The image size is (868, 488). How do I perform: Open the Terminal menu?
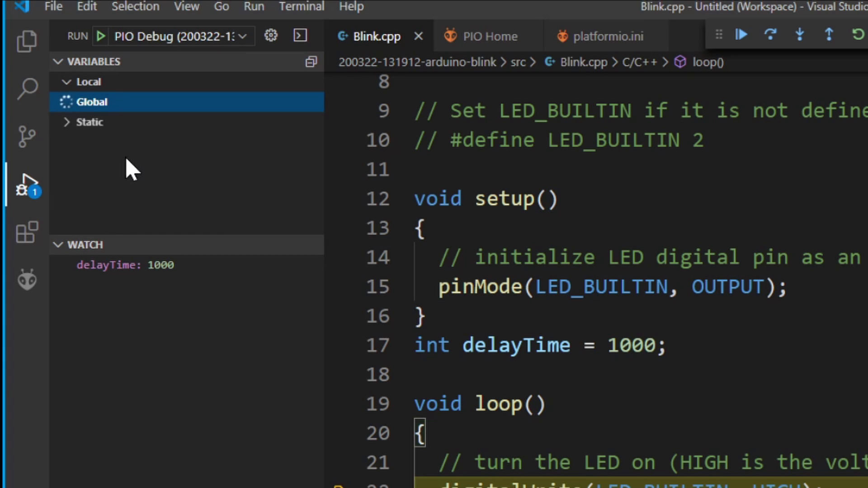pos(302,6)
